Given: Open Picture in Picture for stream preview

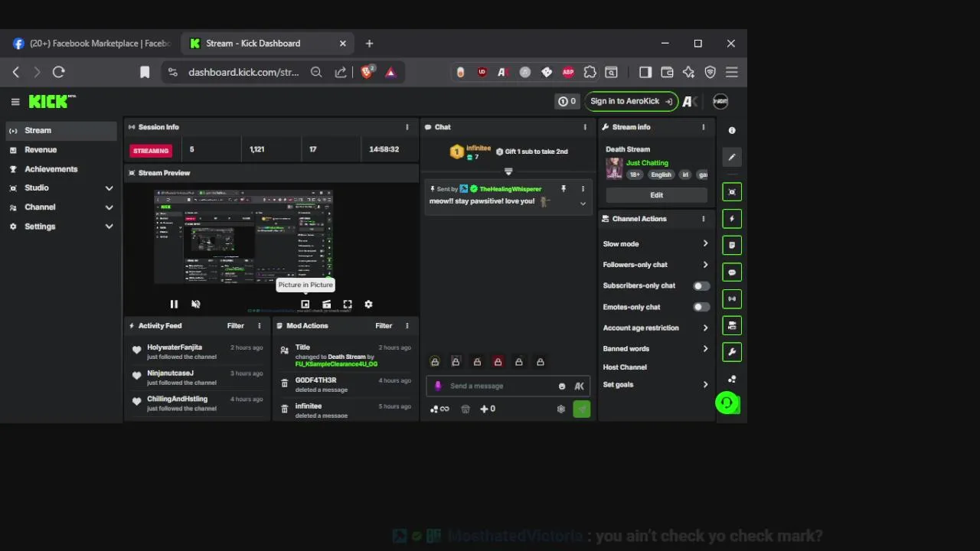Looking at the screenshot, I should tap(305, 304).
